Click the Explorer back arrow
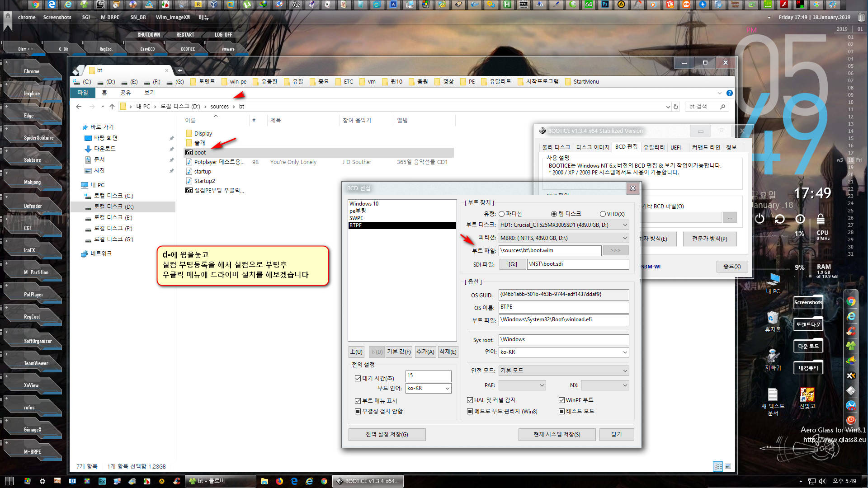868x488 pixels. pos(79,107)
